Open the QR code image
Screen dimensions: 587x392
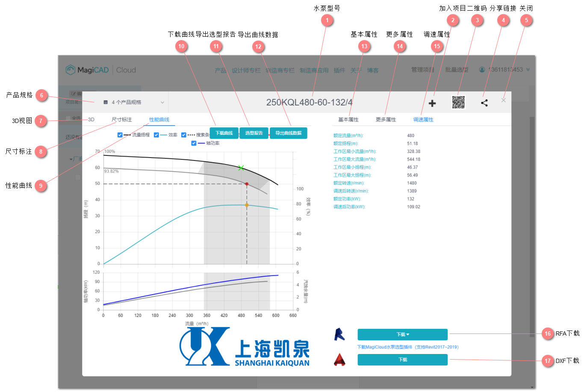458,102
